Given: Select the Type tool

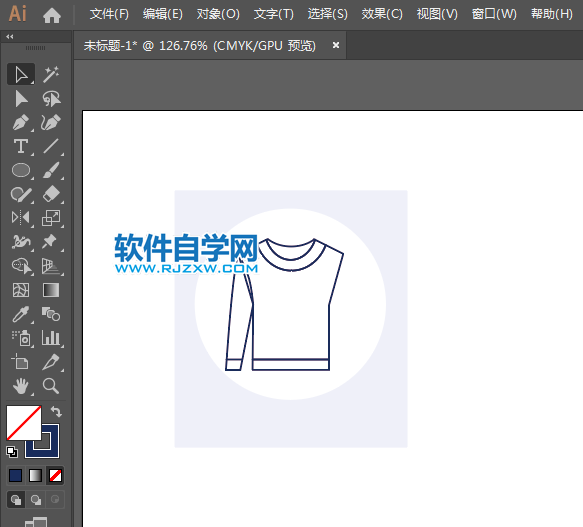Looking at the screenshot, I should click(21, 147).
